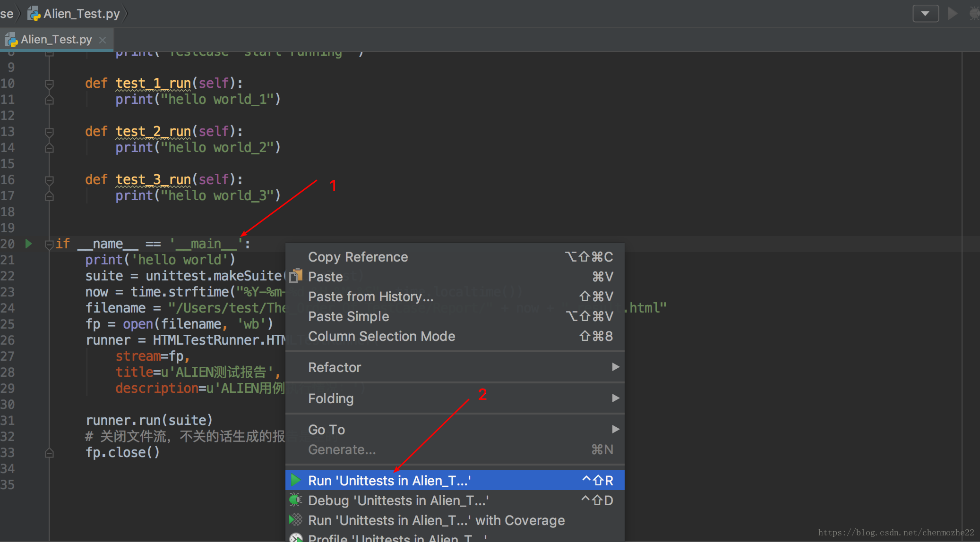Click Run 'Unittests in Alien_T...' entry
The height and width of the screenshot is (542, 980).
tap(389, 481)
